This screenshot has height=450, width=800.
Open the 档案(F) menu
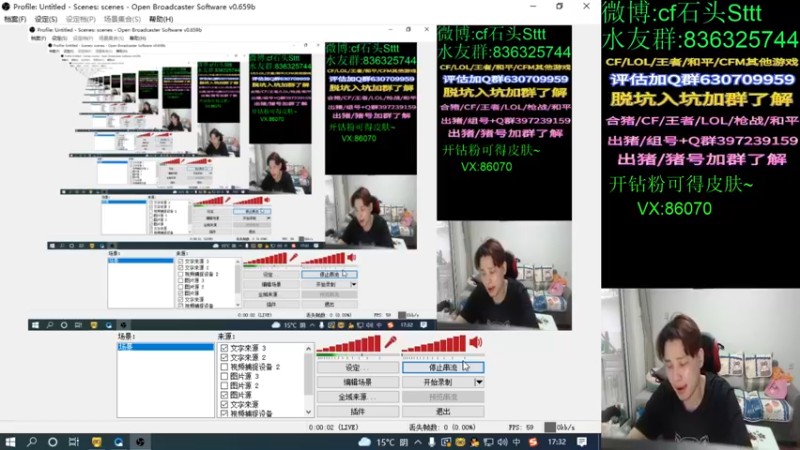tap(15, 19)
